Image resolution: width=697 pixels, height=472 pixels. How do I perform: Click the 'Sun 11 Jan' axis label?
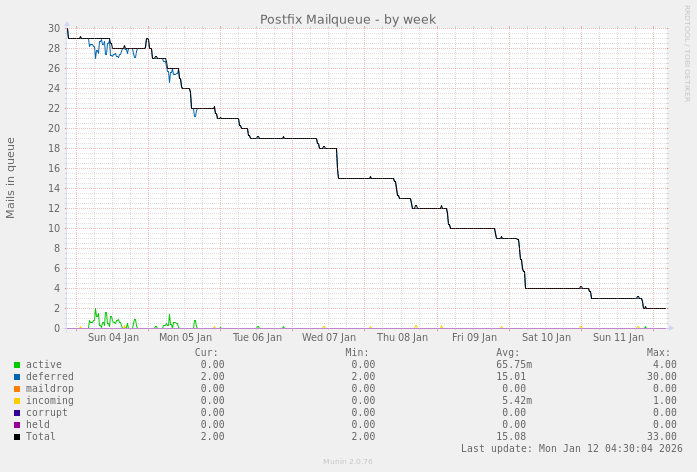618,337
